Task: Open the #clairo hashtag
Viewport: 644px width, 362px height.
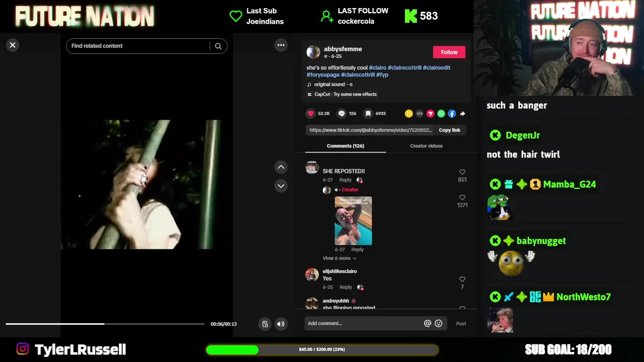Action: coord(377,68)
